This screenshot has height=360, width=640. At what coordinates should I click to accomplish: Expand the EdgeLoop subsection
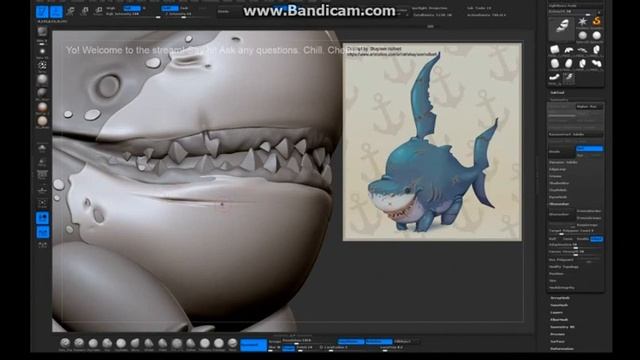(558, 169)
